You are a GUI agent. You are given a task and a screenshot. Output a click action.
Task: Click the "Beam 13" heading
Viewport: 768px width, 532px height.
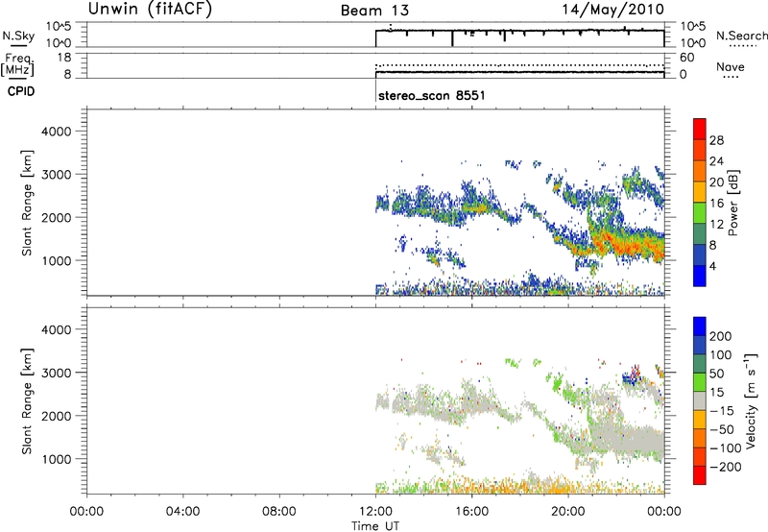pos(374,11)
